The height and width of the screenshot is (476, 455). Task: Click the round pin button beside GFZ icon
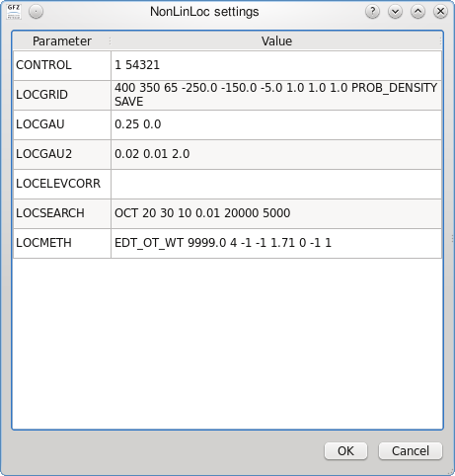[x=36, y=12]
